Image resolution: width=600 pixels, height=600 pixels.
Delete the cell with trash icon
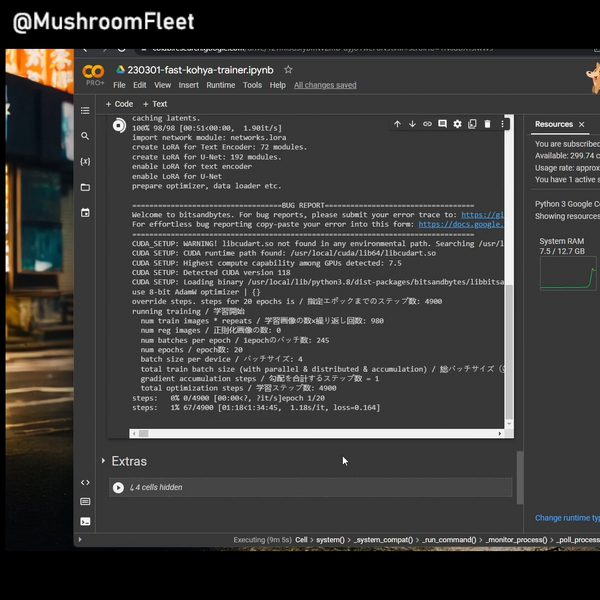487,124
